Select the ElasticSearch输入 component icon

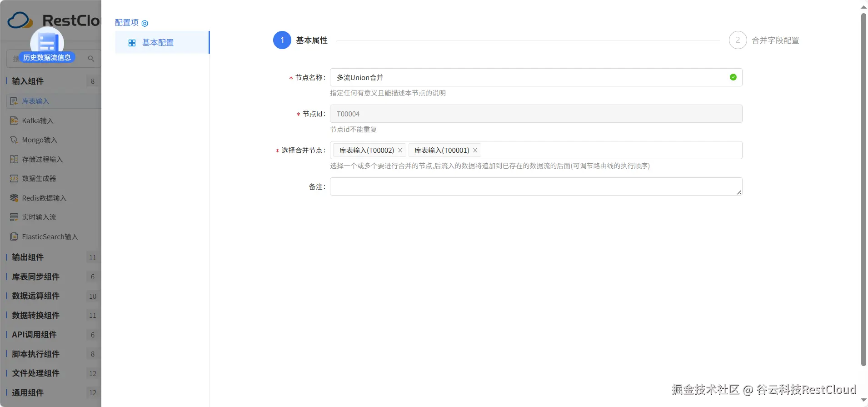point(14,236)
